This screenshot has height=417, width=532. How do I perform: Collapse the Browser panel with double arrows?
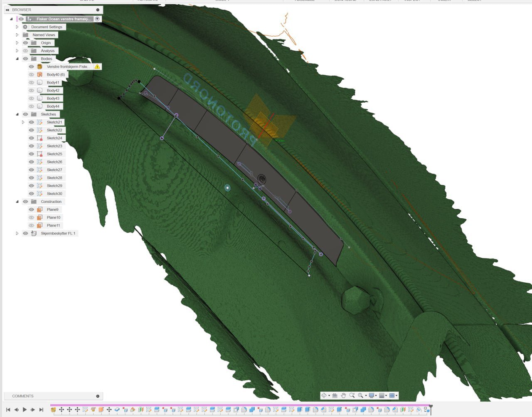click(7, 10)
